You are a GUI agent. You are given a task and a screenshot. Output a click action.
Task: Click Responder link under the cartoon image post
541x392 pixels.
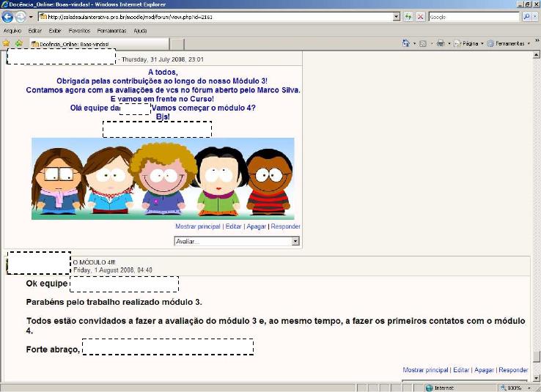285,227
